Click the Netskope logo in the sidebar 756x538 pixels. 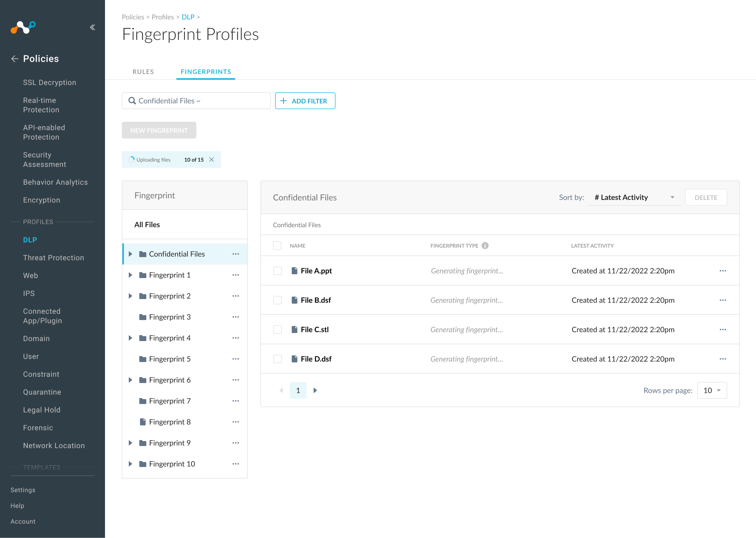point(23,28)
